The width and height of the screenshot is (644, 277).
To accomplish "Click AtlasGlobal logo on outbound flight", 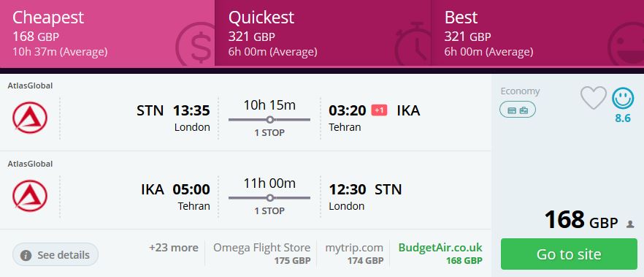I will [x=29, y=118].
